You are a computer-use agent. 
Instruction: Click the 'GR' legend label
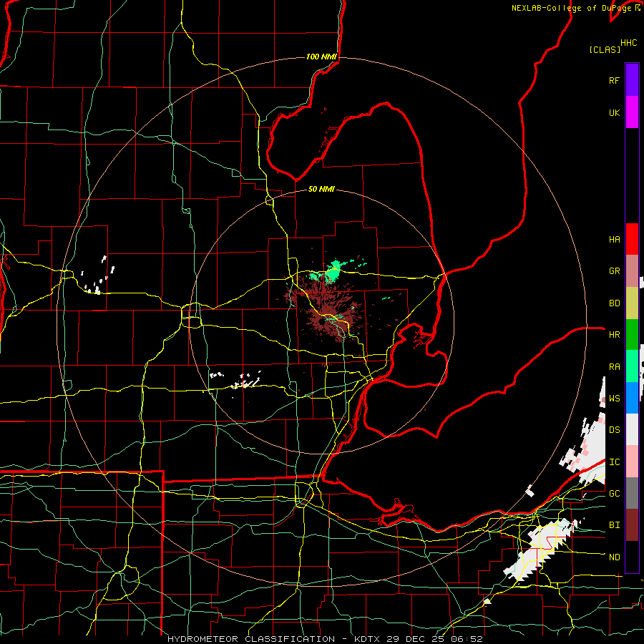tap(614, 271)
